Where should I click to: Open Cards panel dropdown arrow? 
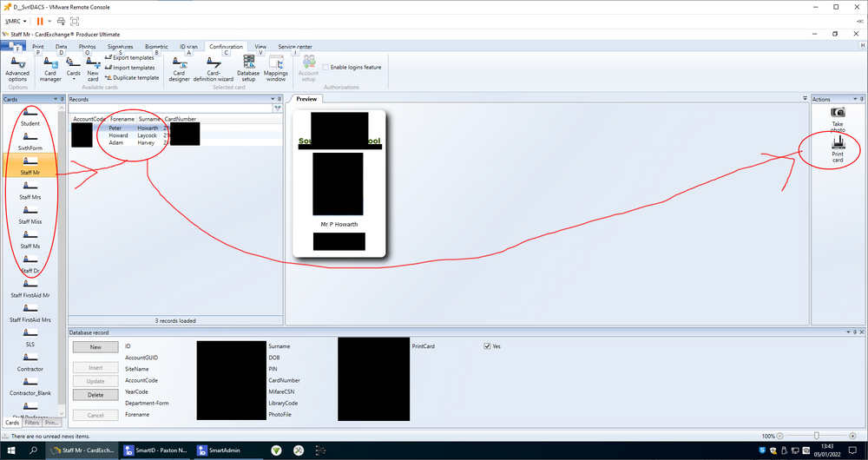tap(56, 99)
